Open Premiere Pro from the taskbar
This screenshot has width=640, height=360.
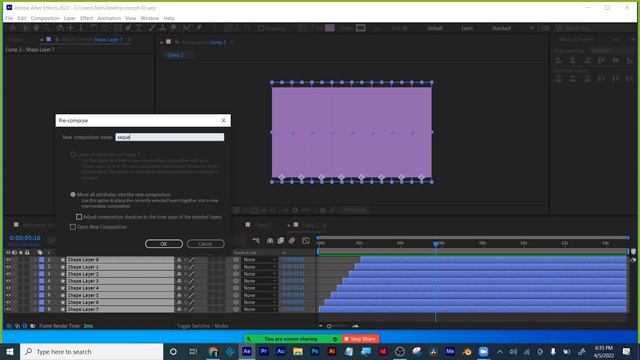point(264,351)
